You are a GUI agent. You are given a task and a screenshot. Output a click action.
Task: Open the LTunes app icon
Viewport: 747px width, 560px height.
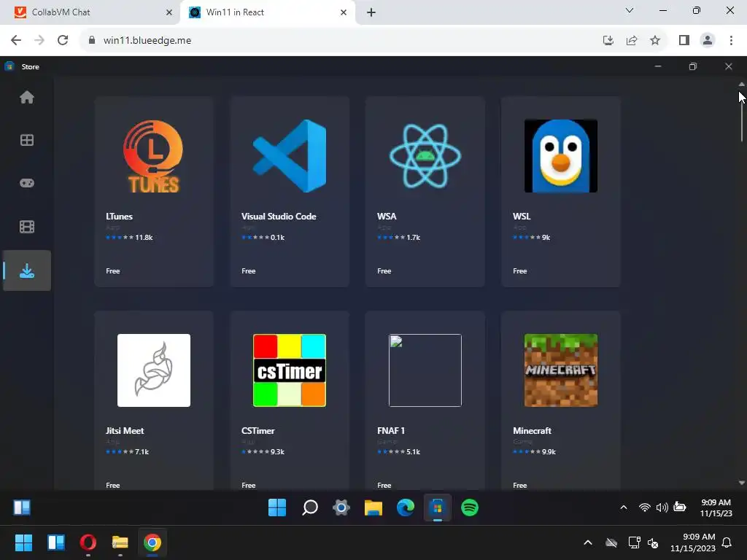point(153,156)
